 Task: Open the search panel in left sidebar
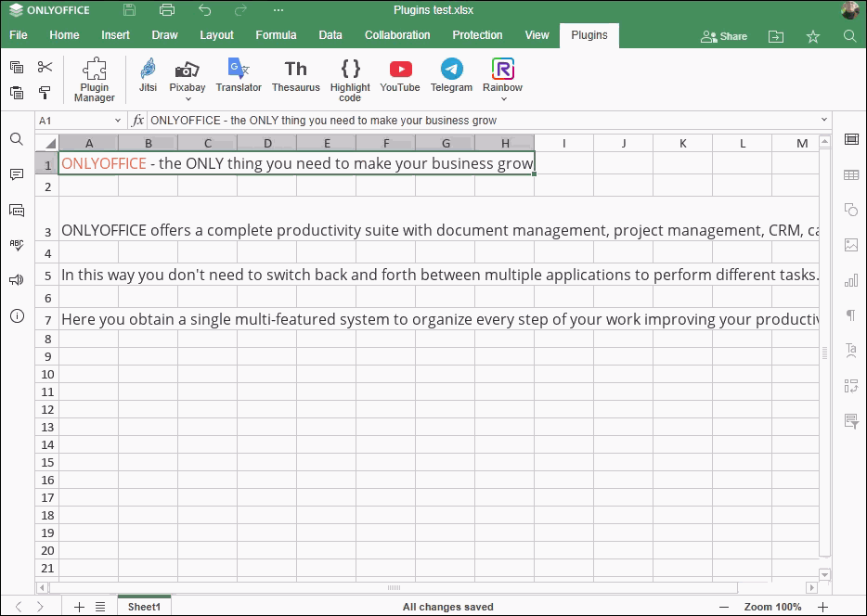click(x=17, y=139)
